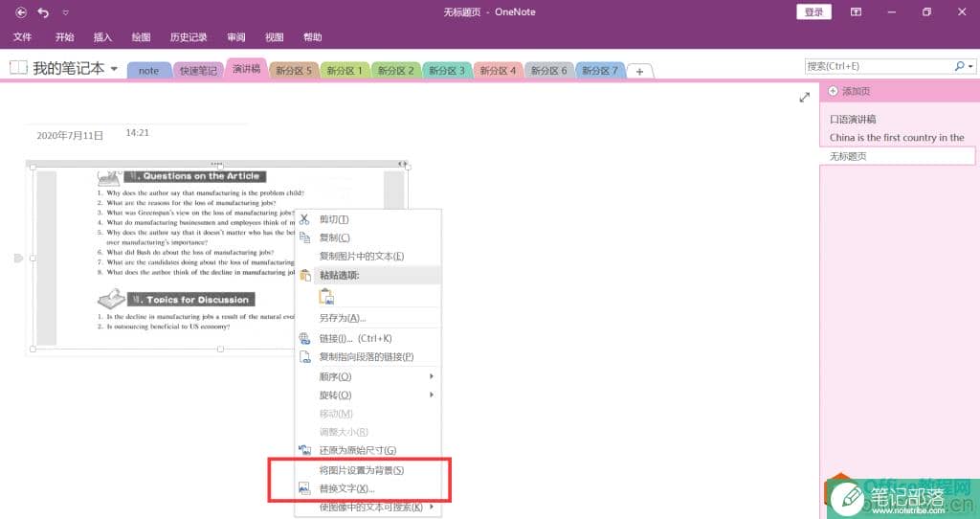Open the 视图 ribbon tab
The image size is (980, 519).
click(x=274, y=37)
